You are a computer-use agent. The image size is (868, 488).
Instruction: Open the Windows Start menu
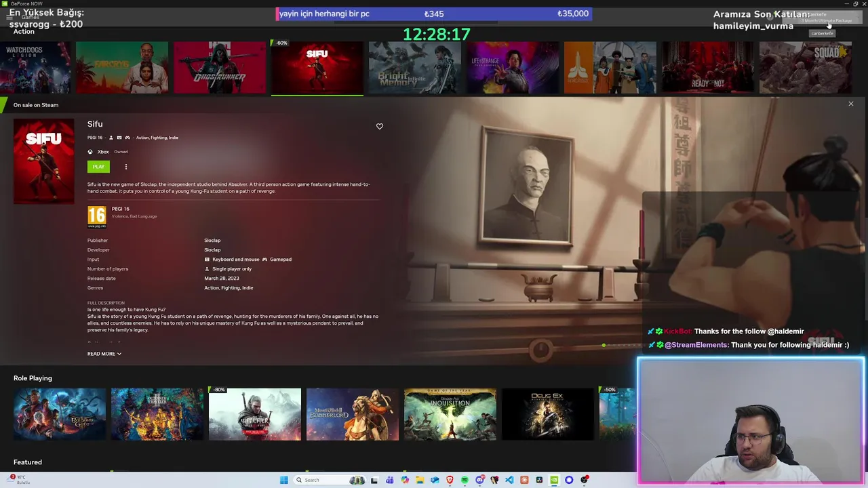click(x=284, y=480)
